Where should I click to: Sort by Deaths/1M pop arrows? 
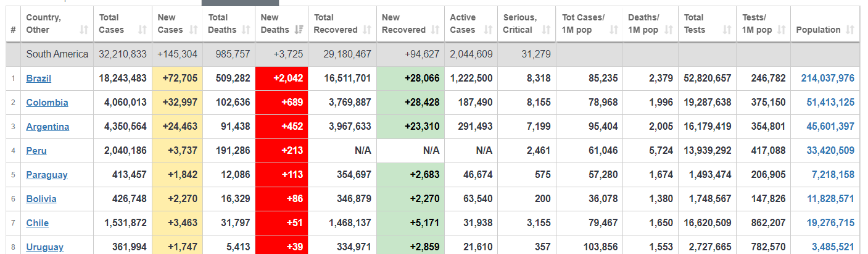[x=669, y=30]
